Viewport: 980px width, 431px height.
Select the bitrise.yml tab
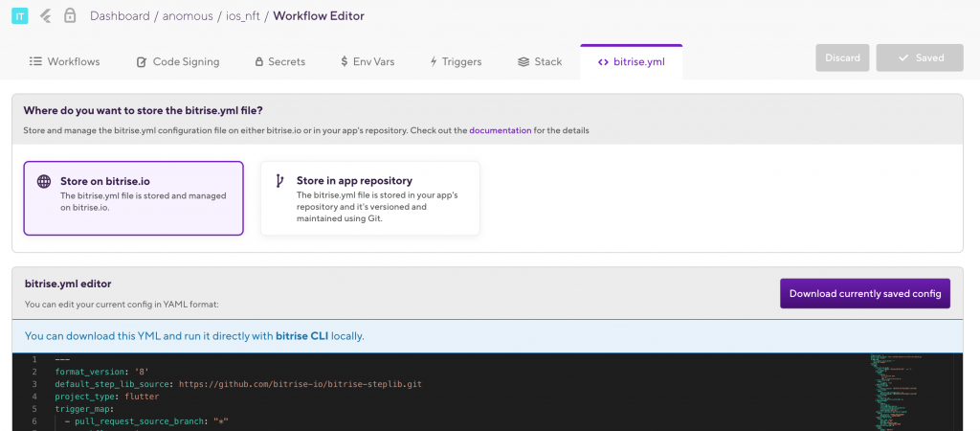pyautogui.click(x=632, y=62)
